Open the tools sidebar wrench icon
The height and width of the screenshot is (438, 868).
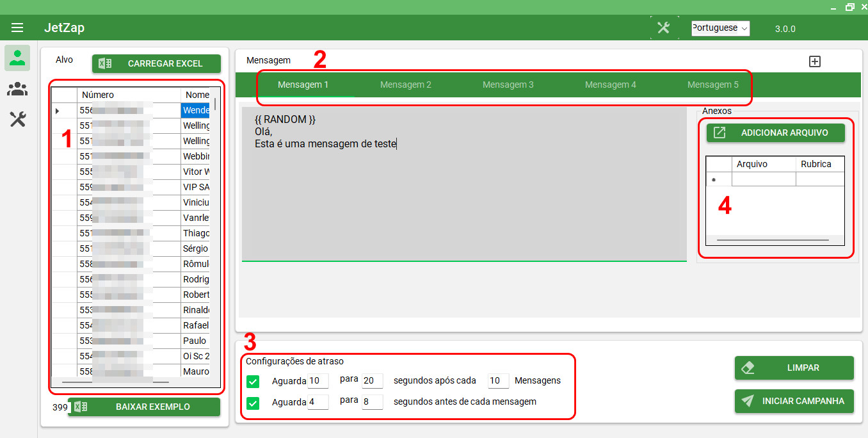point(17,119)
